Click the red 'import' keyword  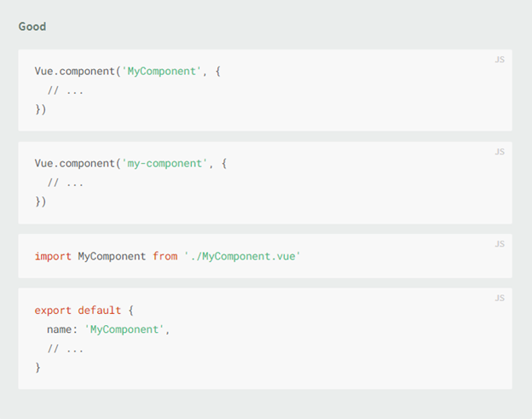click(x=53, y=256)
